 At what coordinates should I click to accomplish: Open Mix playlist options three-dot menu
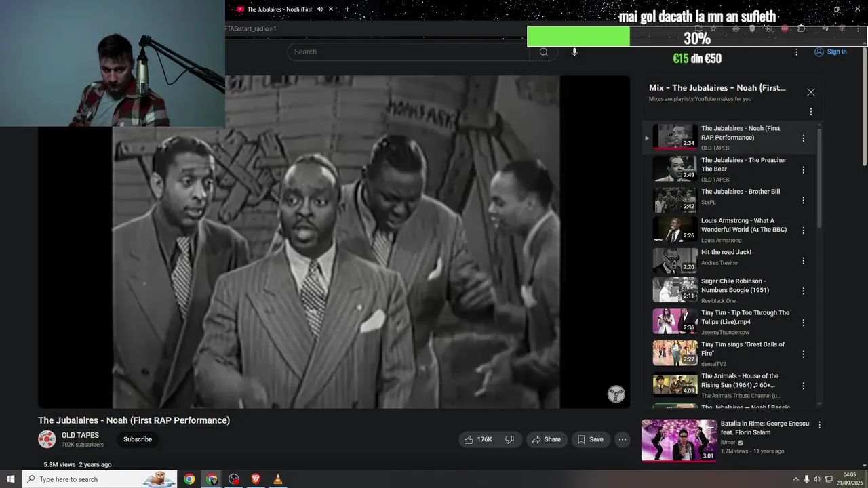[x=810, y=112]
